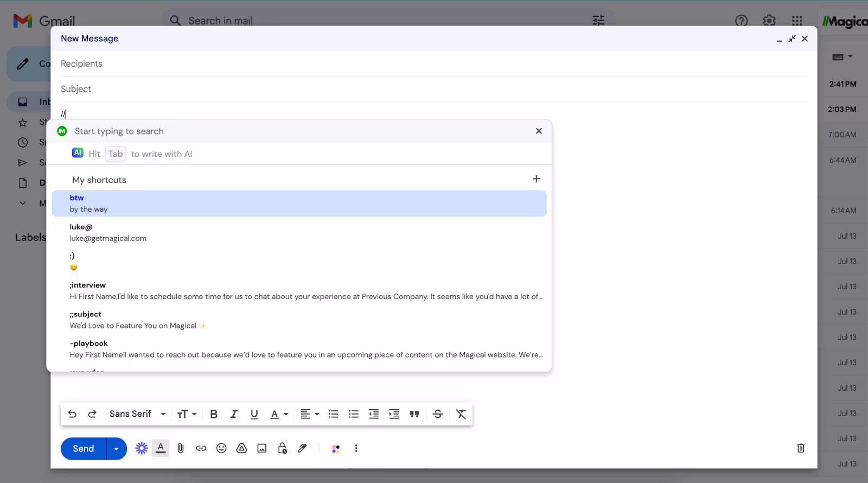Select the btw shortcut
This screenshot has width=868, height=483.
299,204
